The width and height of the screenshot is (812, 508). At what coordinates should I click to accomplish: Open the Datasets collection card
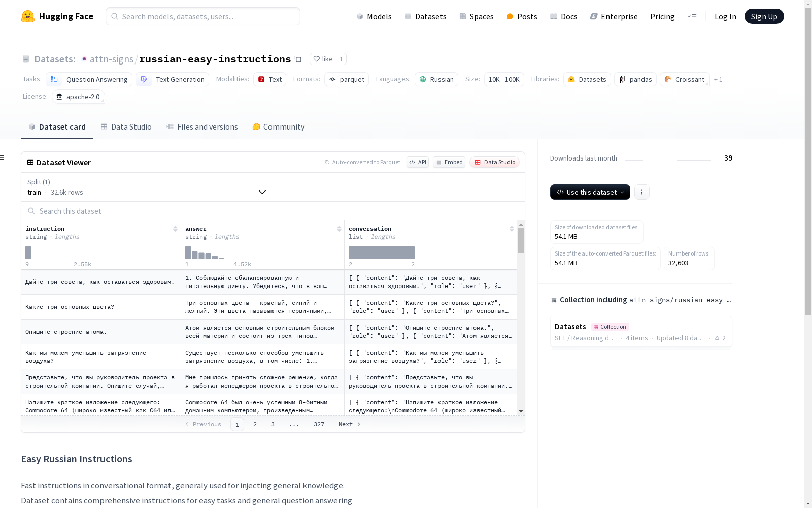(x=641, y=332)
